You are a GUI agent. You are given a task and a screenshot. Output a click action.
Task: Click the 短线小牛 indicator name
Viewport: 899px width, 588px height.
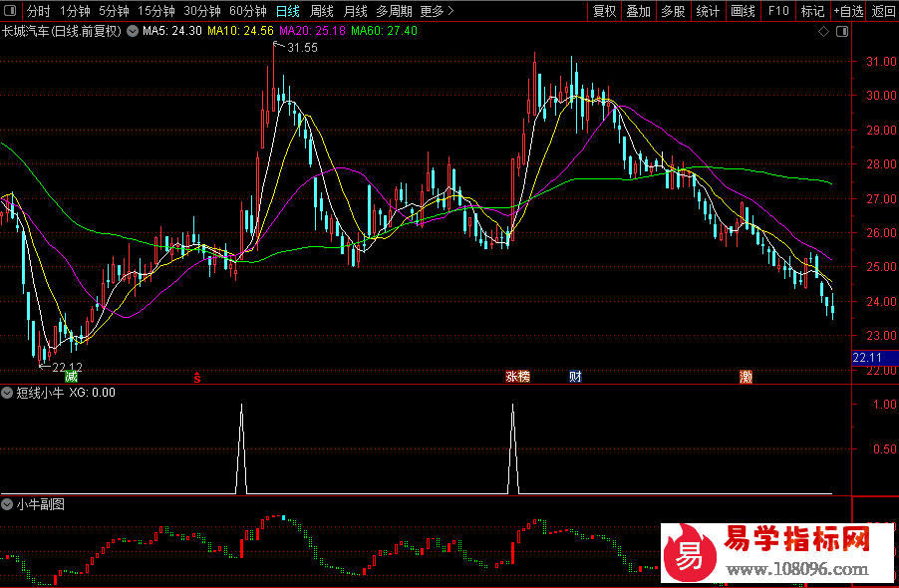click(40, 393)
